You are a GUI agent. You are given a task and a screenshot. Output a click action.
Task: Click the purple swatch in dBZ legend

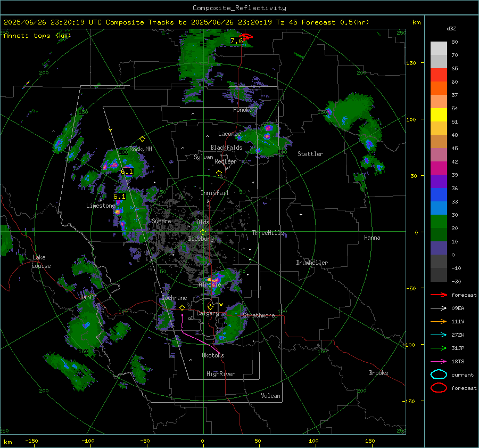[x=439, y=182]
